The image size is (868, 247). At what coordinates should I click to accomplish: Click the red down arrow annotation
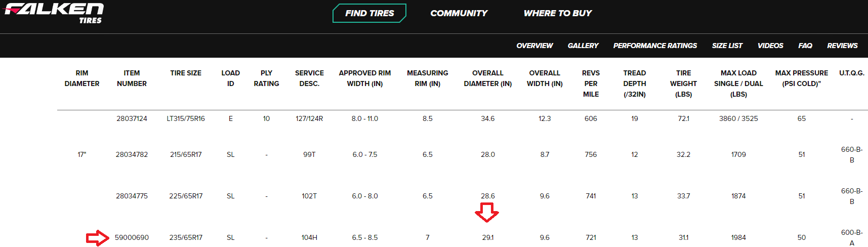click(487, 212)
